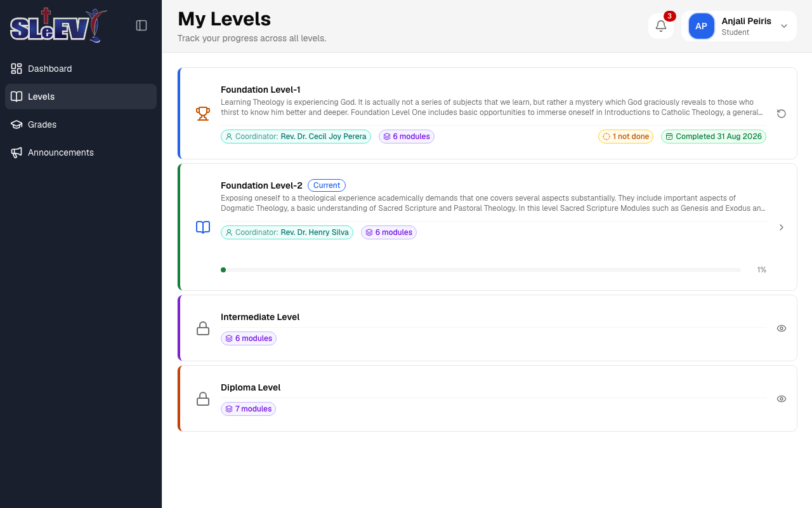Expand the Anjali Peiris user menu chevron
This screenshot has height=508, width=812.
(784, 26)
